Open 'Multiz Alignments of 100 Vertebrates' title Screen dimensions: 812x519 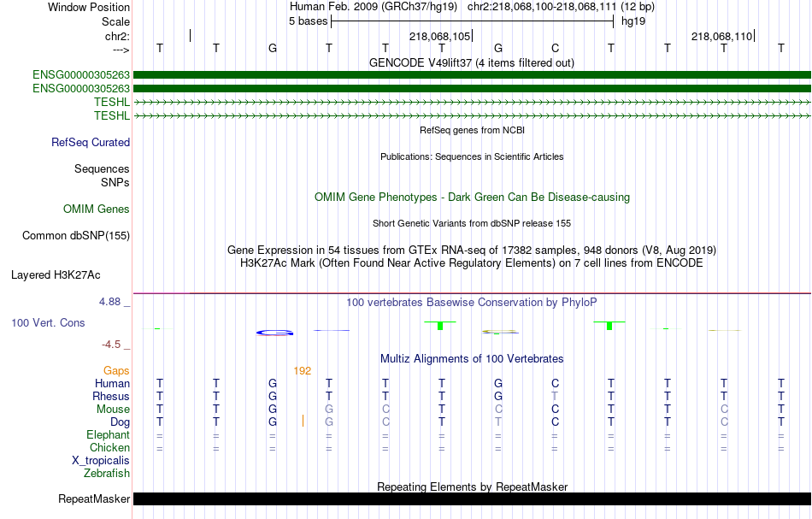(x=472, y=358)
